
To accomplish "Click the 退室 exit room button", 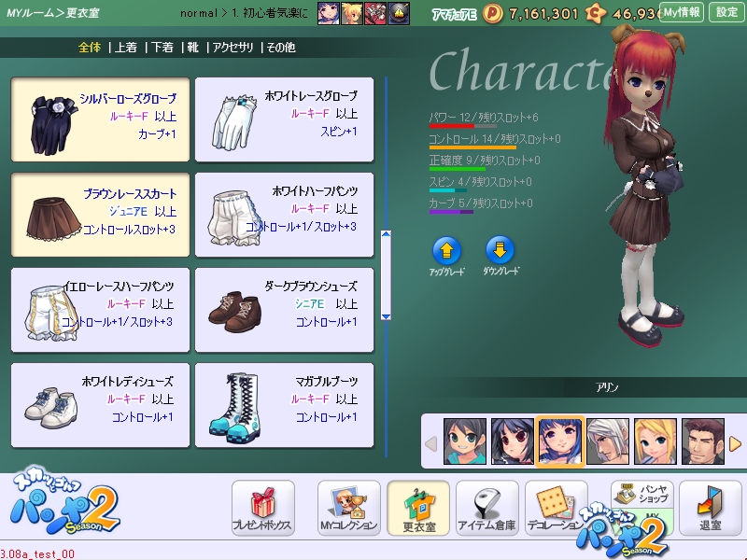I will click(710, 508).
